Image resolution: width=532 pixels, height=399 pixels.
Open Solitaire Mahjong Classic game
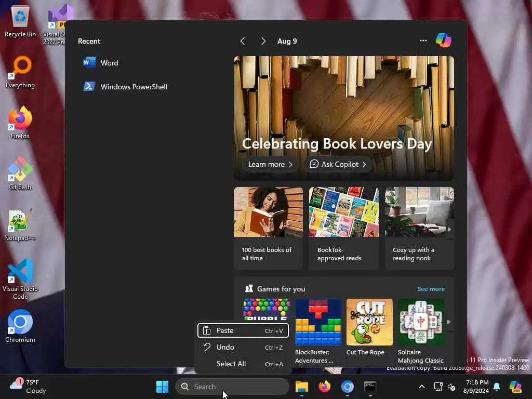tap(421, 331)
